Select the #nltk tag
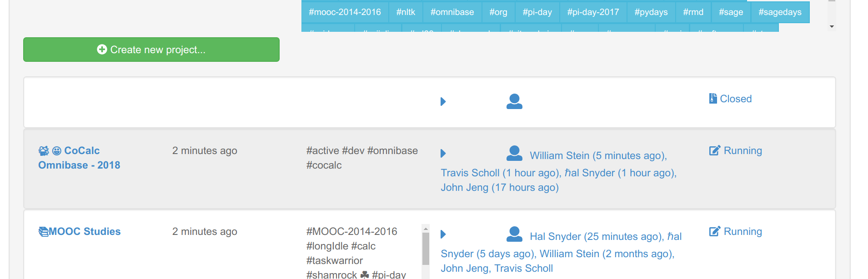The height and width of the screenshot is (279, 868). click(406, 12)
